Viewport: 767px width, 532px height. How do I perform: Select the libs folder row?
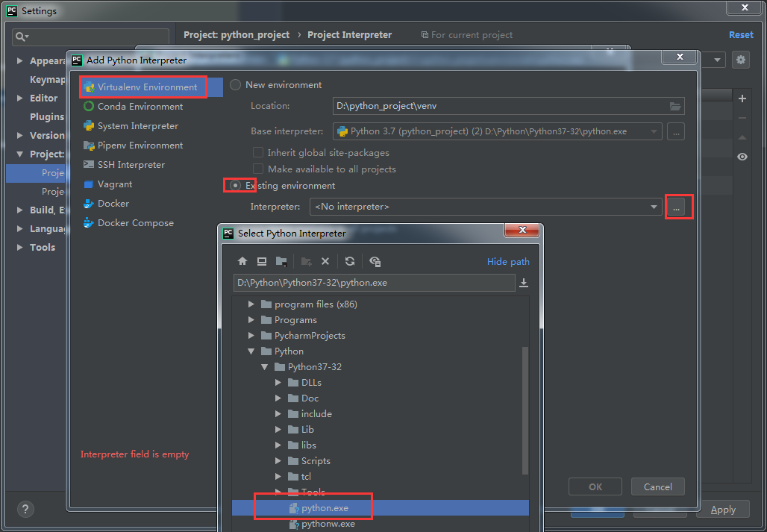click(x=381, y=445)
